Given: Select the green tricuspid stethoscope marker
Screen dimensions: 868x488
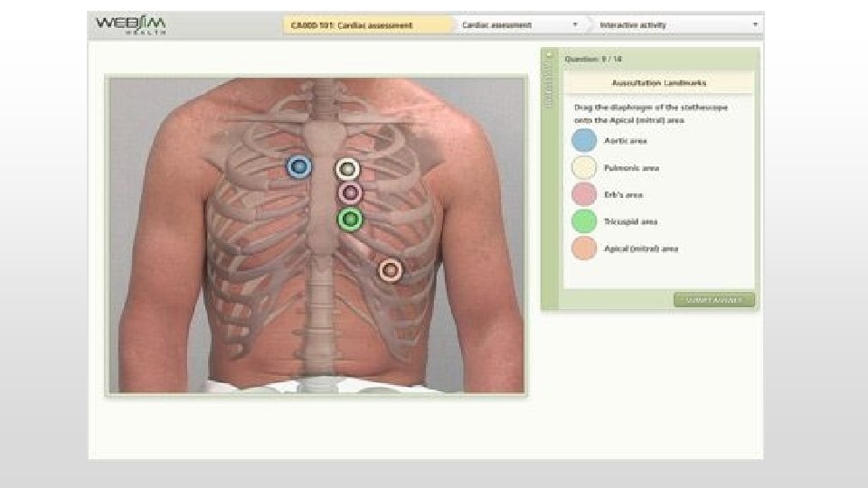Looking at the screenshot, I should [x=350, y=219].
